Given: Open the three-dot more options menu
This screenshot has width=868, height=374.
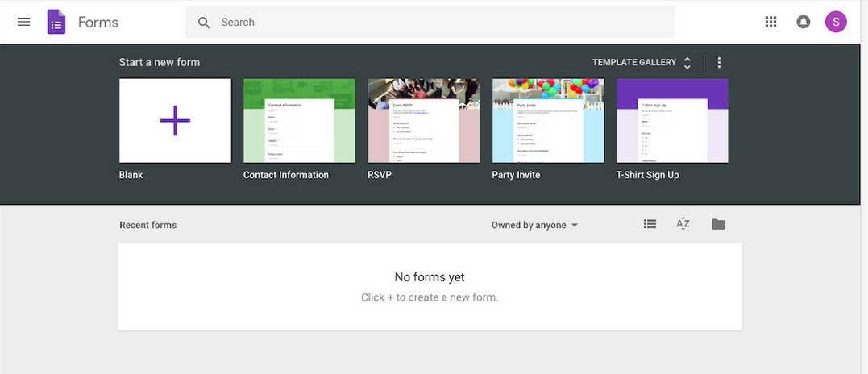Looking at the screenshot, I should 720,62.
